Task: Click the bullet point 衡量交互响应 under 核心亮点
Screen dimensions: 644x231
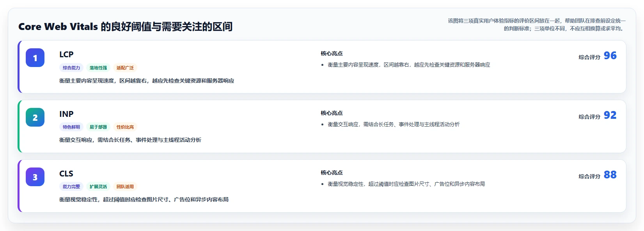Action: (394, 124)
